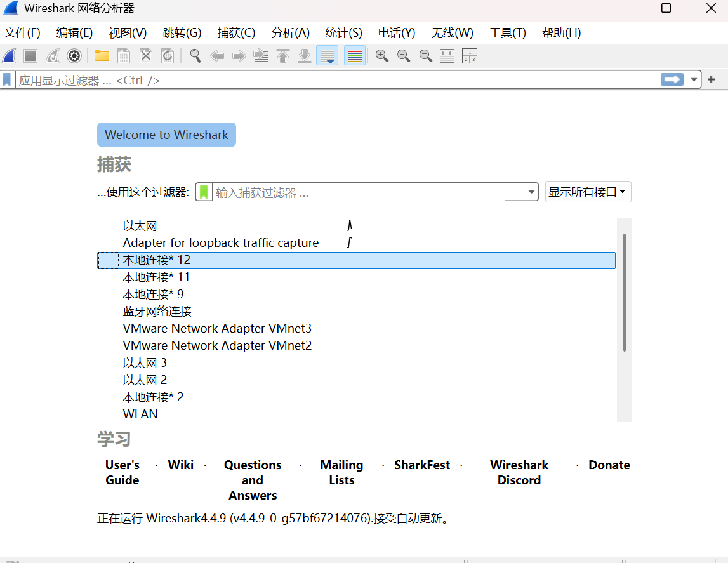The width and height of the screenshot is (728, 563).
Task: Click the layout panes toolbar icon
Action: pos(470,56)
